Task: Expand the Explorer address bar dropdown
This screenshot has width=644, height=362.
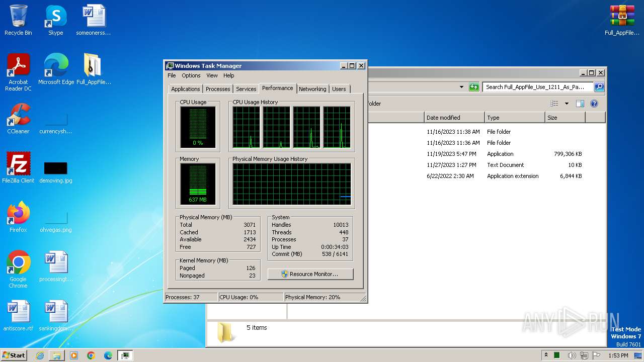Action: [x=461, y=87]
